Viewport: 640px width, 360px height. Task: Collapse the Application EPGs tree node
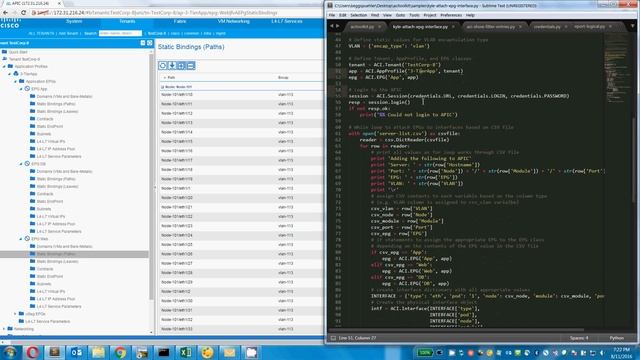tap(16, 81)
